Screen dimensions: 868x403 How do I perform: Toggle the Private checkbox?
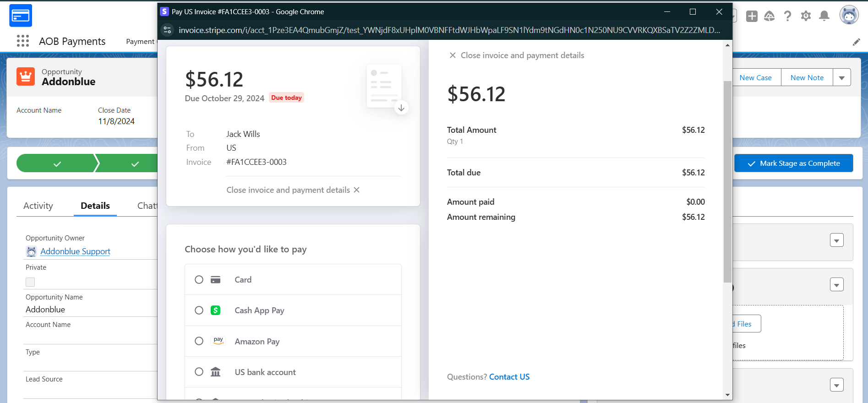coord(30,282)
